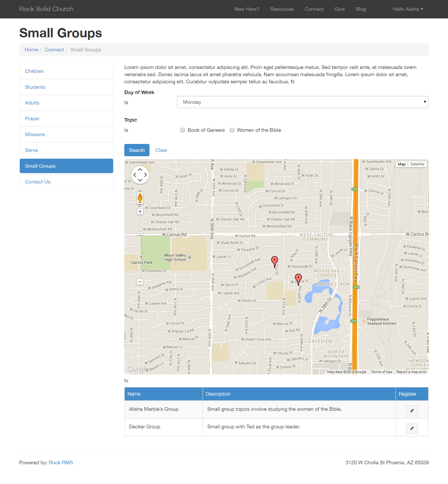448x484 pixels.
Task: Click the map zoom slider handle
Action: click(x=140, y=234)
